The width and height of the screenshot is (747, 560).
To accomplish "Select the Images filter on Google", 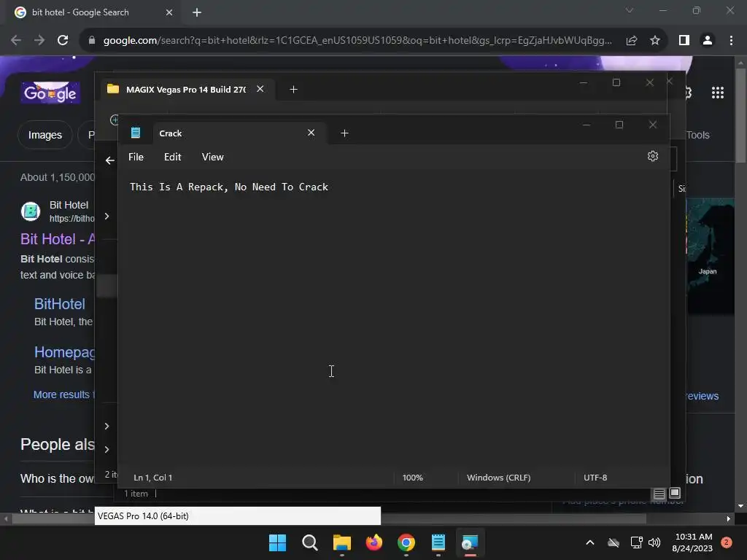I will pos(44,135).
